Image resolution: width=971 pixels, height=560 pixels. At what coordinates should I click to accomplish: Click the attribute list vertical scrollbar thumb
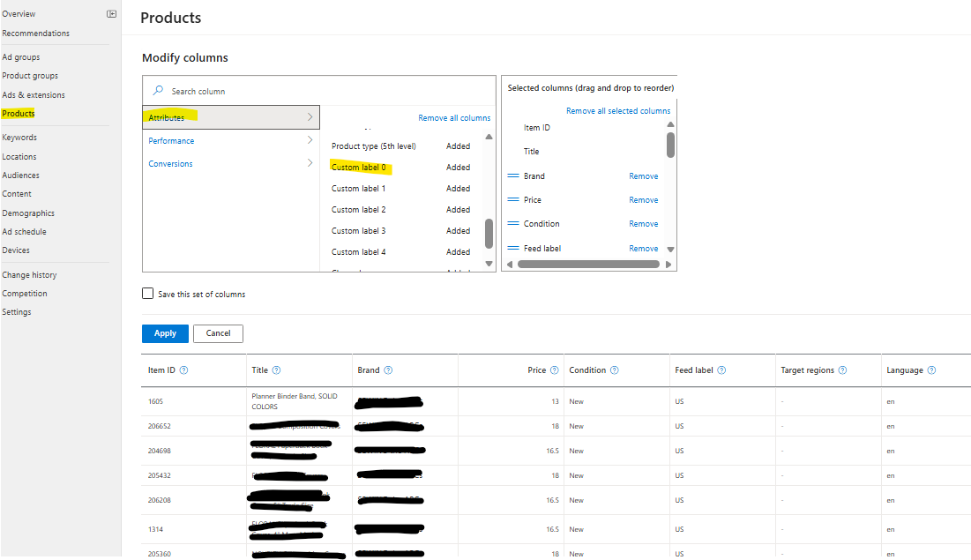pos(489,234)
